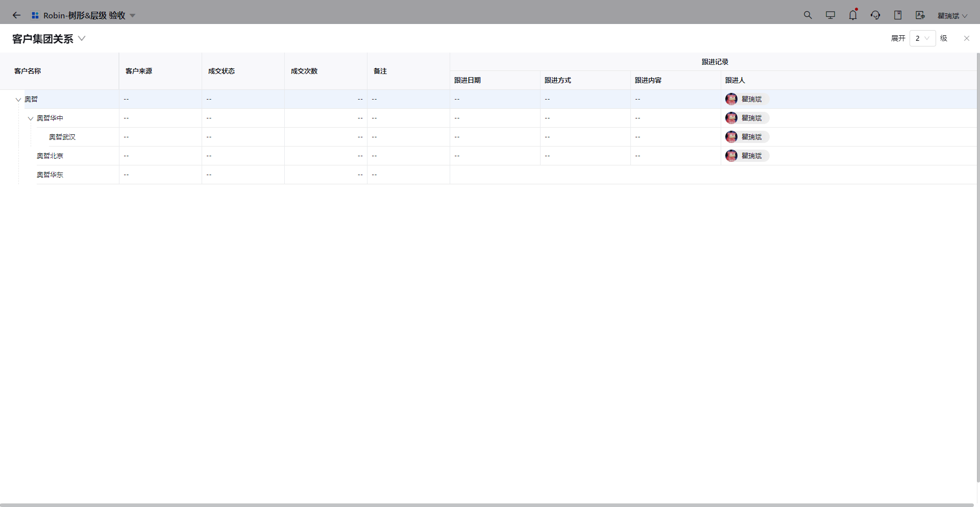Click the 跟进日期 cell in 奥哲武汉 row
980x507 pixels.
(495, 137)
